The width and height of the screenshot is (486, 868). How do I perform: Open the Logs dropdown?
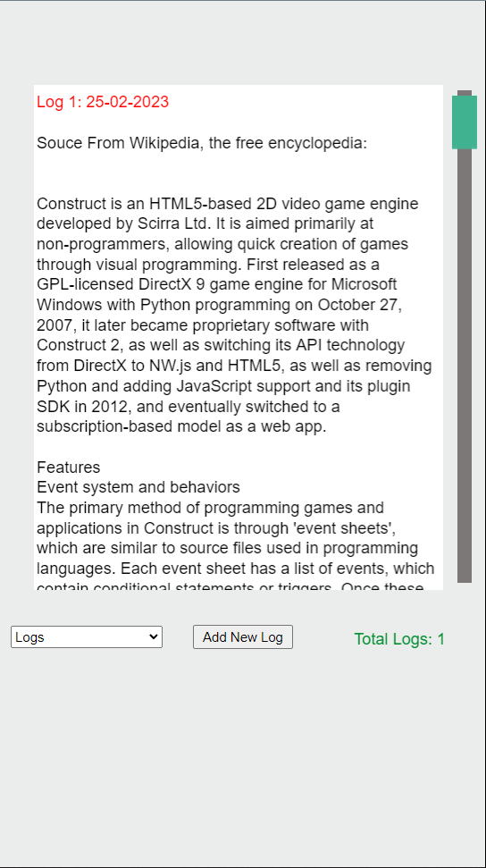click(87, 636)
